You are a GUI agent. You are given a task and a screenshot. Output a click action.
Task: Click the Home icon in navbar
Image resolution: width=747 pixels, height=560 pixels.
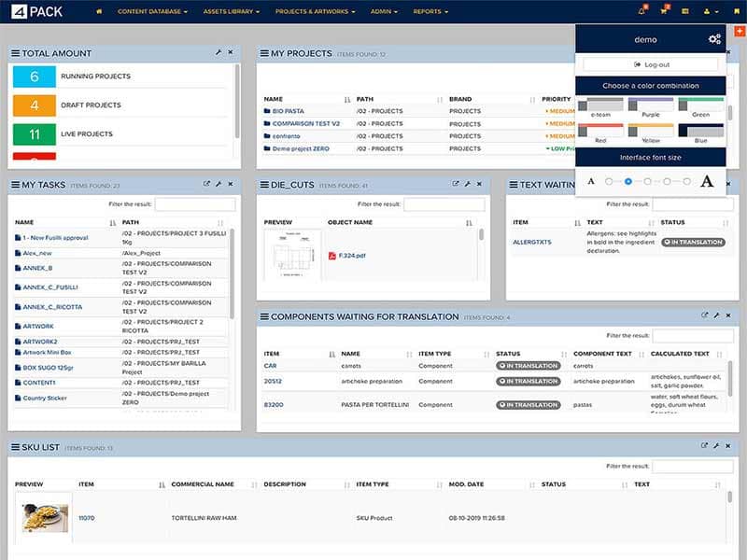pyautogui.click(x=100, y=11)
